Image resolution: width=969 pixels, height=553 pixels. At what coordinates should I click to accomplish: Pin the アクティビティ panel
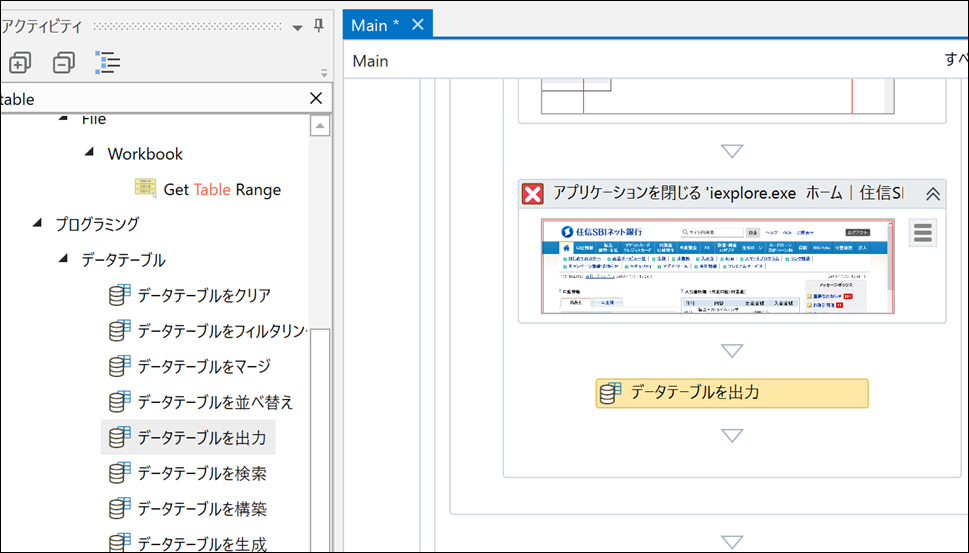coord(318,25)
